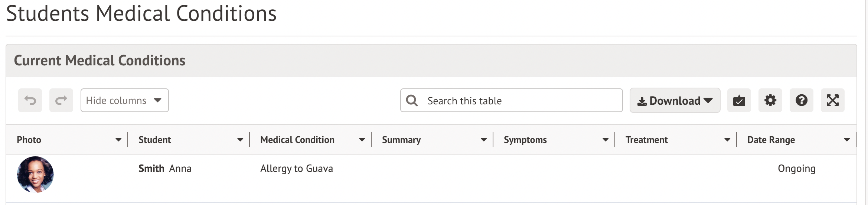
Task: Expand the Photo column arrow
Action: click(x=118, y=140)
